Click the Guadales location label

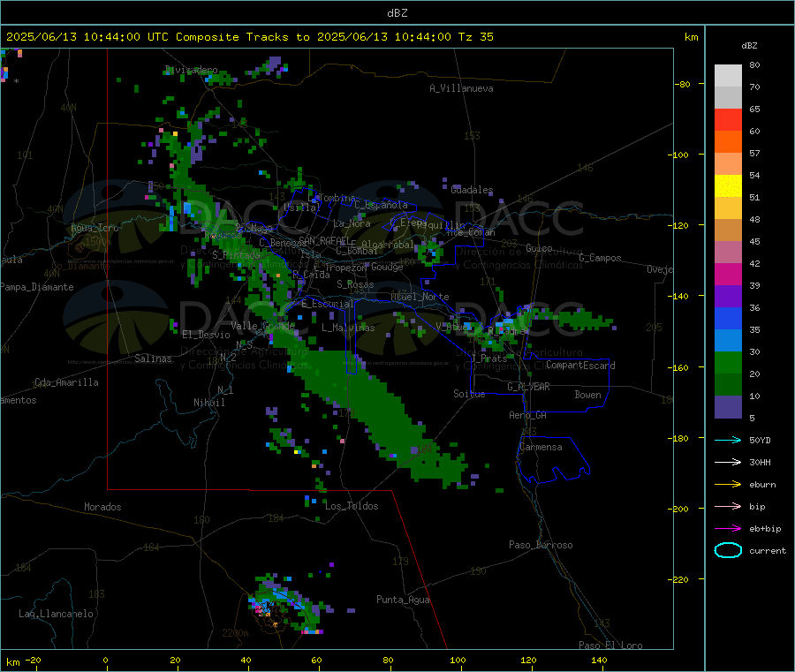click(x=472, y=190)
